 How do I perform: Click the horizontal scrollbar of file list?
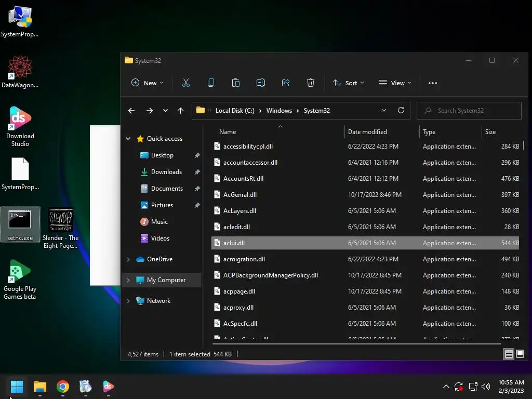point(357,344)
